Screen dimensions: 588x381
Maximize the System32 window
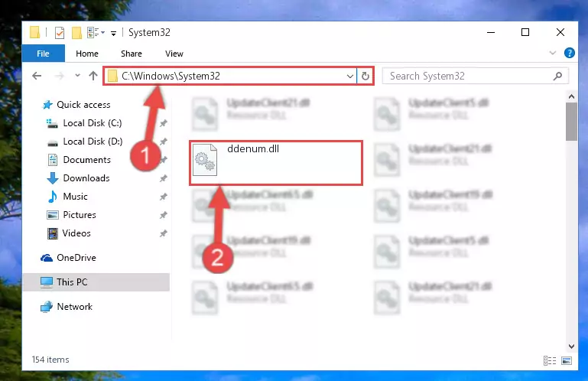click(525, 32)
